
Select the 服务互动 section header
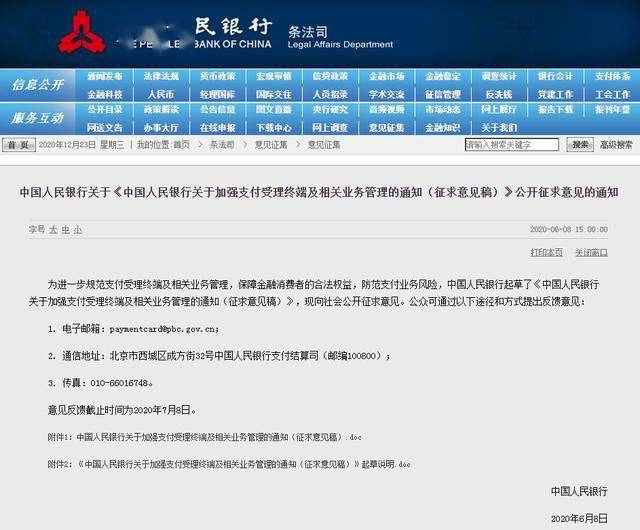tap(38, 118)
